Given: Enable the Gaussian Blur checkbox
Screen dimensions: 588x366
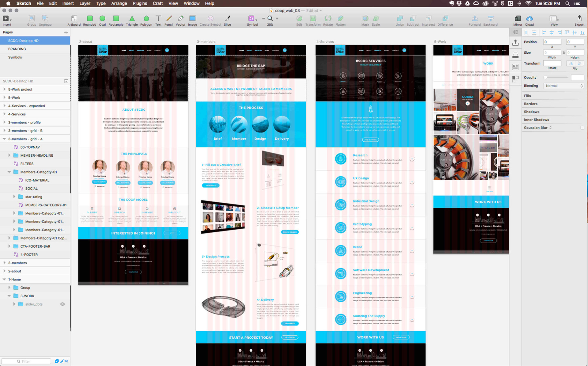Looking at the screenshot, I should (x=582, y=128).
